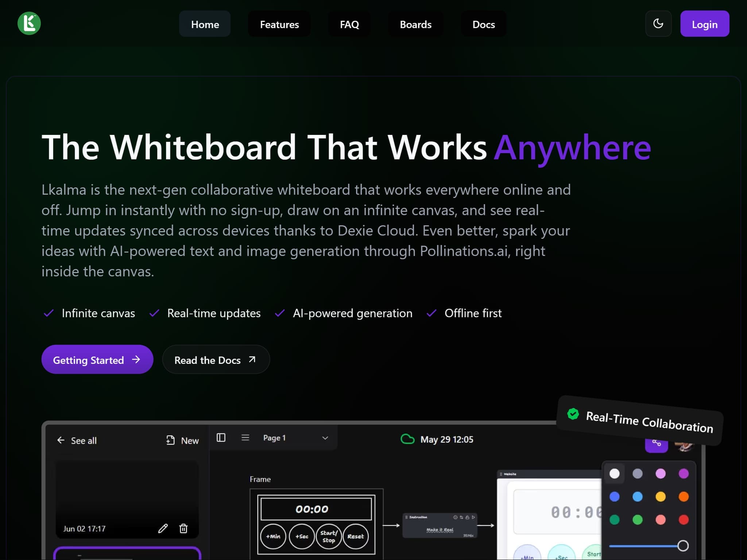Open the Features nav item
This screenshot has width=747, height=560.
tap(279, 24)
